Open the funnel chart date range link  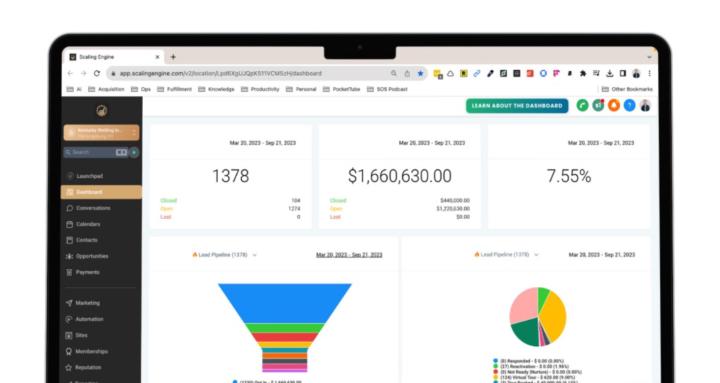point(349,255)
